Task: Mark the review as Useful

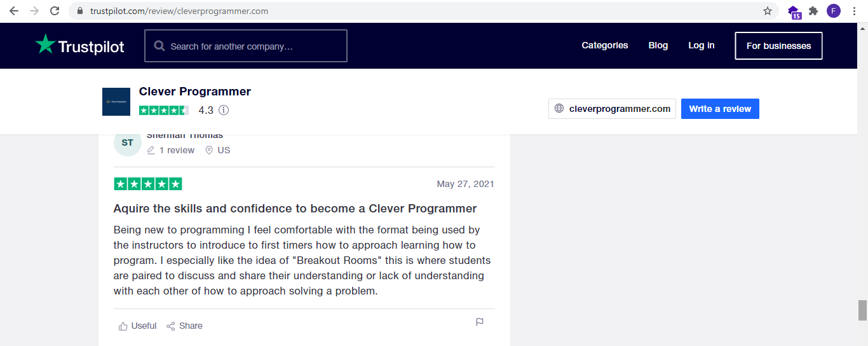Action: (137, 326)
